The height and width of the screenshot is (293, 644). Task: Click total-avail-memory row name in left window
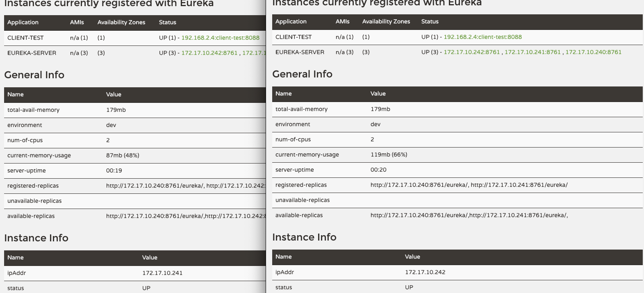click(33, 110)
